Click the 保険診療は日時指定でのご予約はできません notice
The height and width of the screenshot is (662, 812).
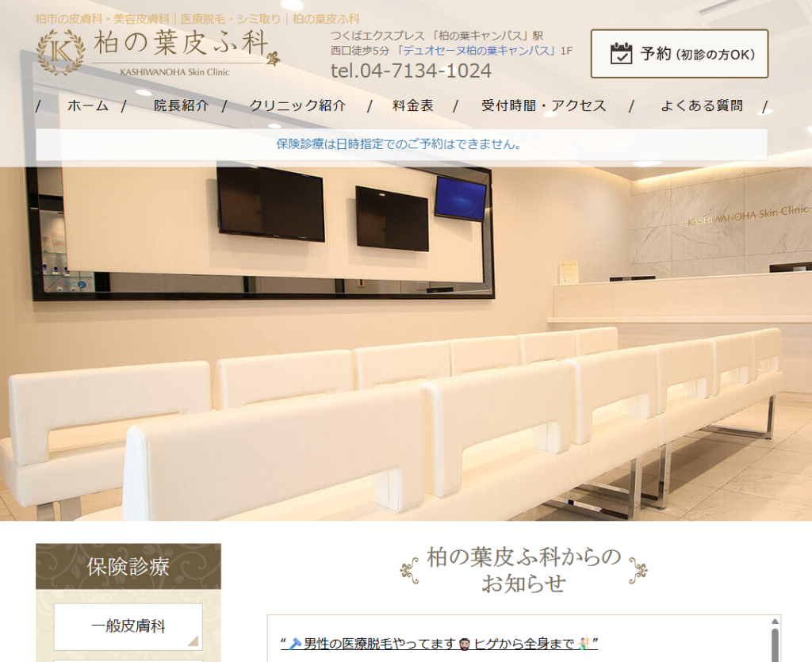point(399,145)
